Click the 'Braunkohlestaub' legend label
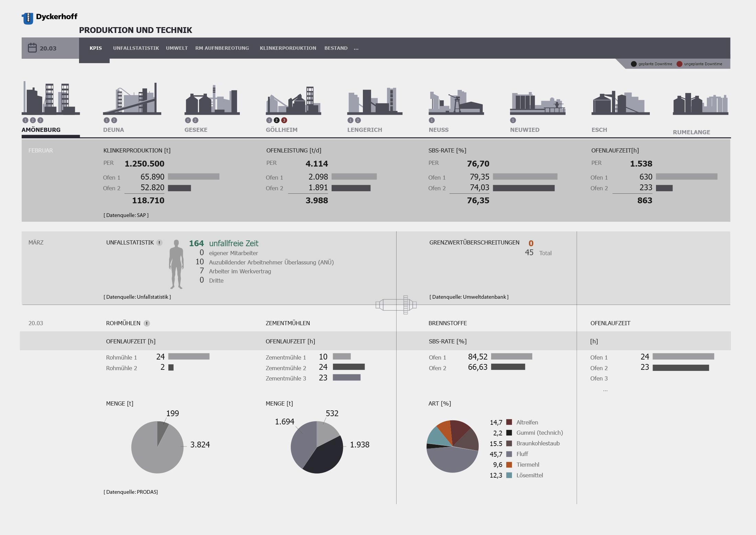756x535 pixels. tap(538, 443)
